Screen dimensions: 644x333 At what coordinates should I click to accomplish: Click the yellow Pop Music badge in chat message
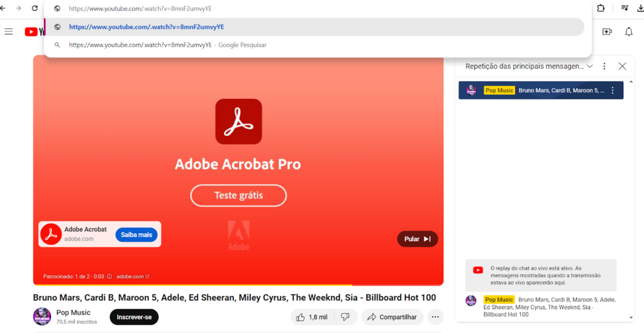pos(499,300)
